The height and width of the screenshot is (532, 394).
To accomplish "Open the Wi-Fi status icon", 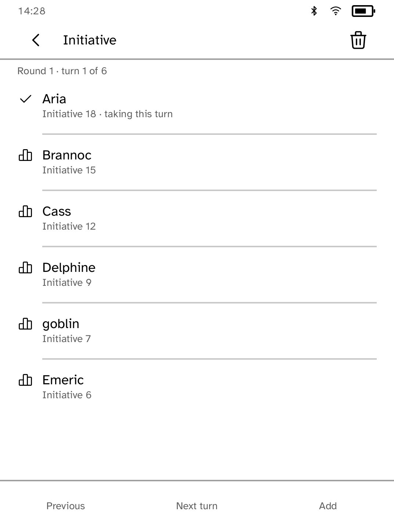I will point(335,11).
